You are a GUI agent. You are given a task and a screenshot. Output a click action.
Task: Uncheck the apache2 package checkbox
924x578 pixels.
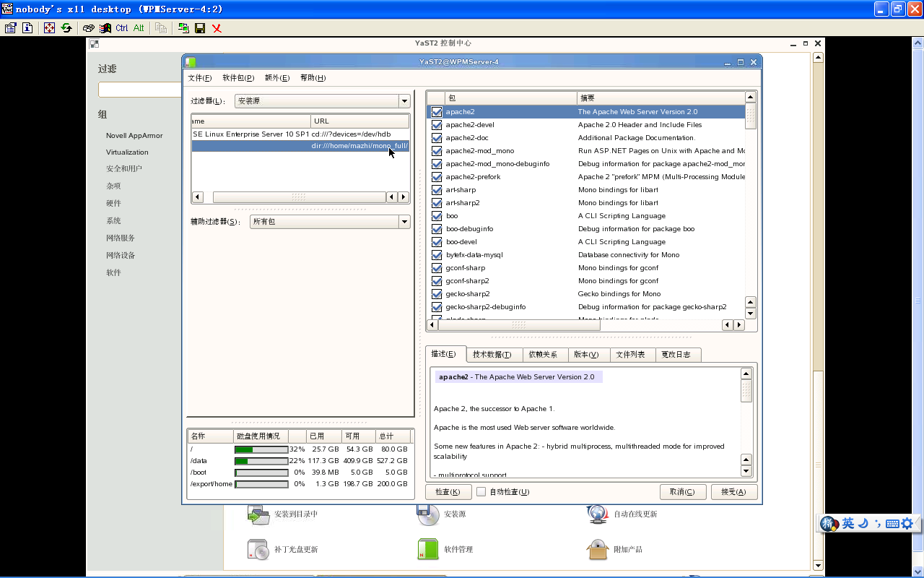click(x=437, y=112)
